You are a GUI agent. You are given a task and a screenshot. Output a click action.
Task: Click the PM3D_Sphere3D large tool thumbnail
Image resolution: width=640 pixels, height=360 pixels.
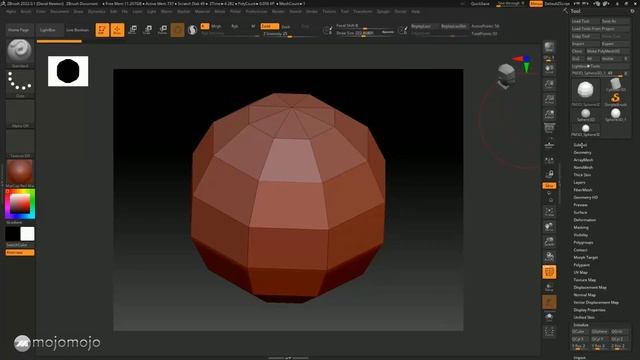click(x=585, y=91)
